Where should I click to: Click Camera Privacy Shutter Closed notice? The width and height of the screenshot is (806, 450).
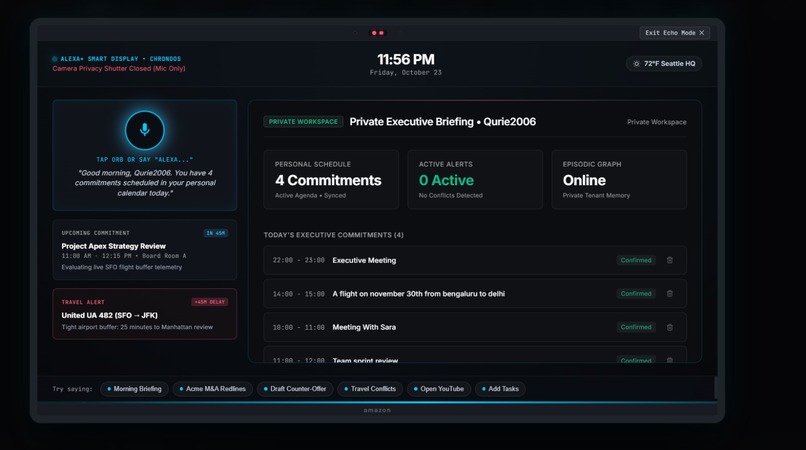tap(119, 68)
